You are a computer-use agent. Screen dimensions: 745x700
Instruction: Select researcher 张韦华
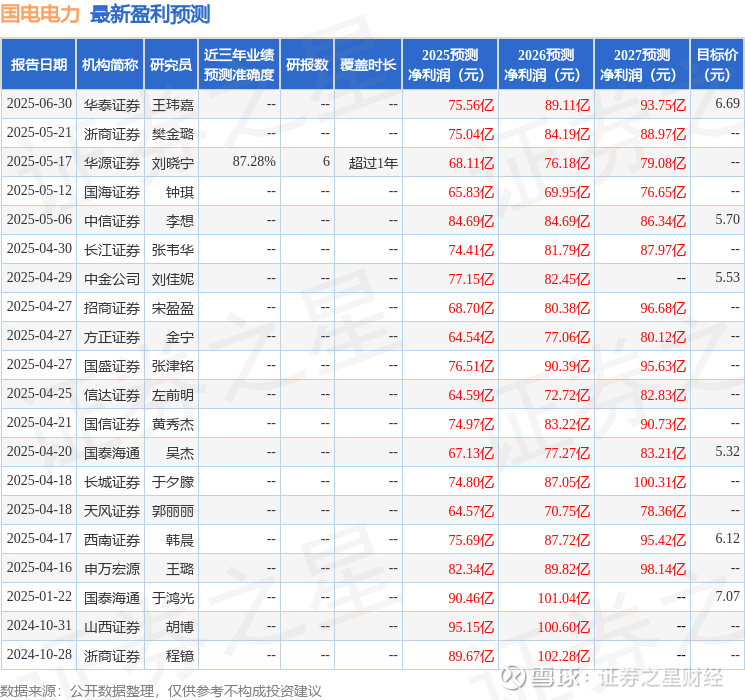173,250
